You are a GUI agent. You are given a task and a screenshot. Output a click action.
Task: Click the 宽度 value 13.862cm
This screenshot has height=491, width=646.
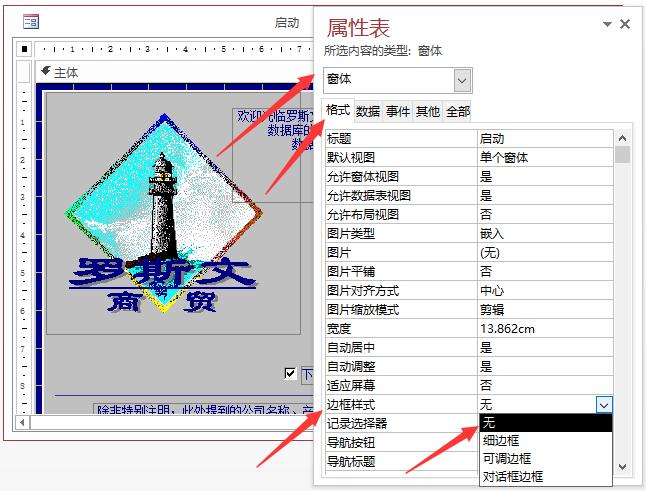click(x=545, y=328)
